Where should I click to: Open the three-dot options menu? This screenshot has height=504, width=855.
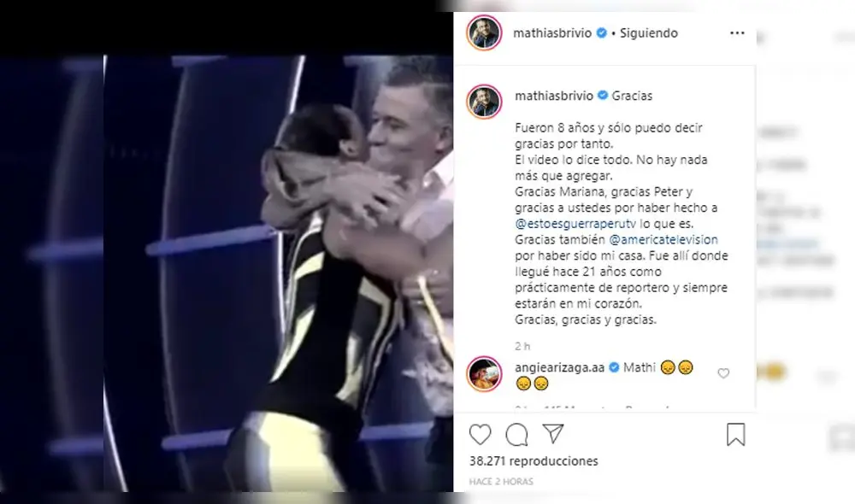point(737,33)
